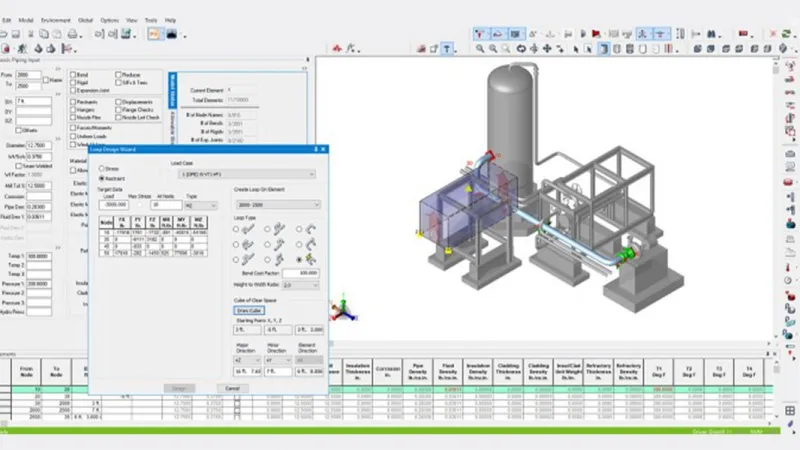Select the orbit rotate view icon
Screen dimensions: 800x450
pos(521,48)
